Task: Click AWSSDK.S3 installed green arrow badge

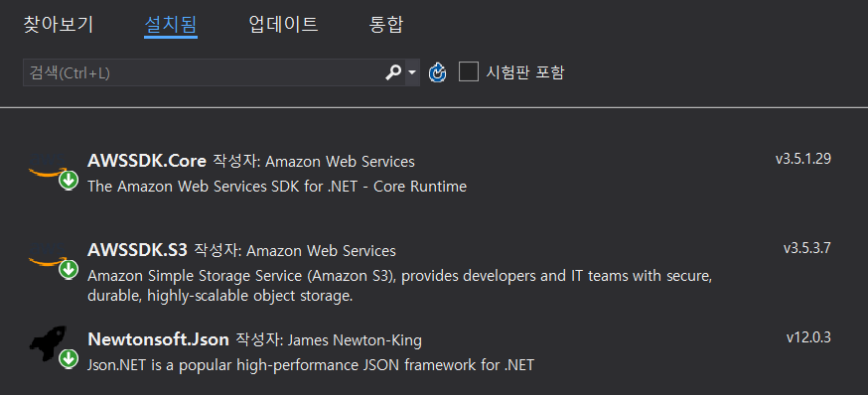Action: [x=69, y=269]
